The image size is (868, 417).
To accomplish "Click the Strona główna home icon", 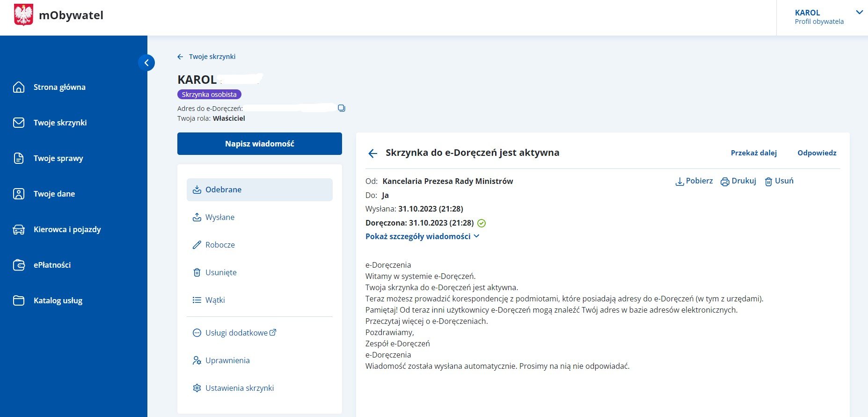I will 19,87.
